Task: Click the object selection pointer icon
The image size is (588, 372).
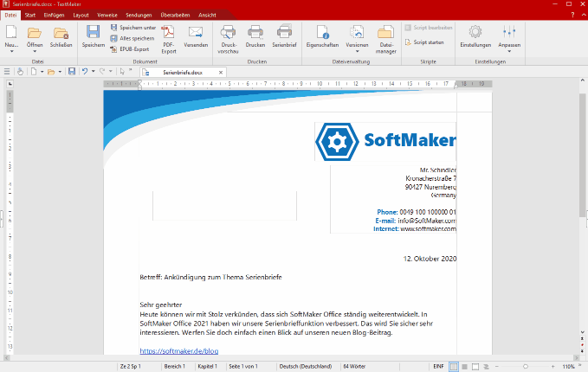Action: click(122, 72)
